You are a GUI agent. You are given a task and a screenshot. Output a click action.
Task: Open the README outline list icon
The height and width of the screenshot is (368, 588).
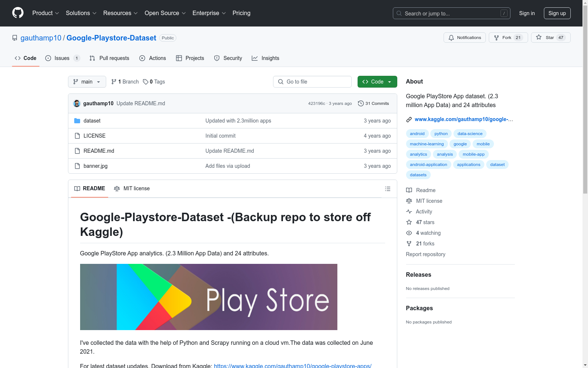coord(388,189)
